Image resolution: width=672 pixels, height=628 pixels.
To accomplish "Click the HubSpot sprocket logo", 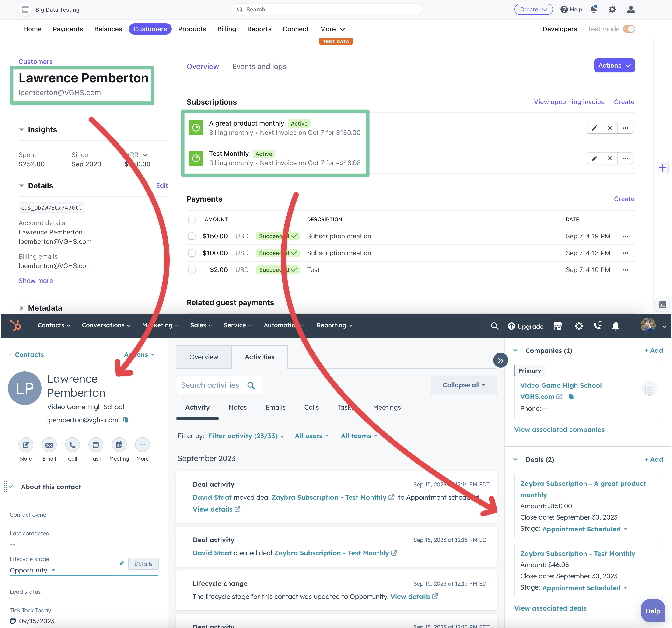I will pos(16,325).
